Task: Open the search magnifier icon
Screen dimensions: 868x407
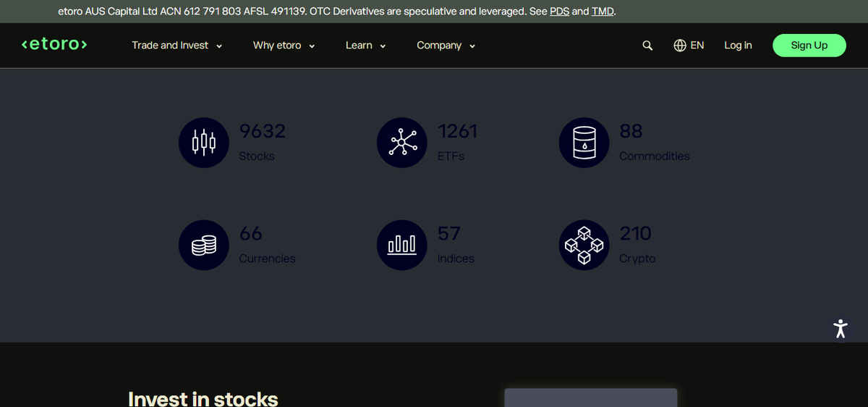Action: coord(647,46)
